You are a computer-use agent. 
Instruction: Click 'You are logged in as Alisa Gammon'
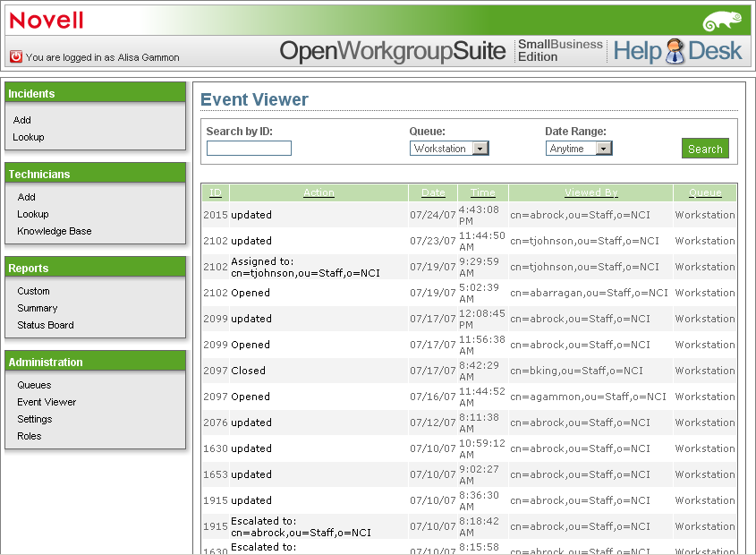pyautogui.click(x=103, y=57)
